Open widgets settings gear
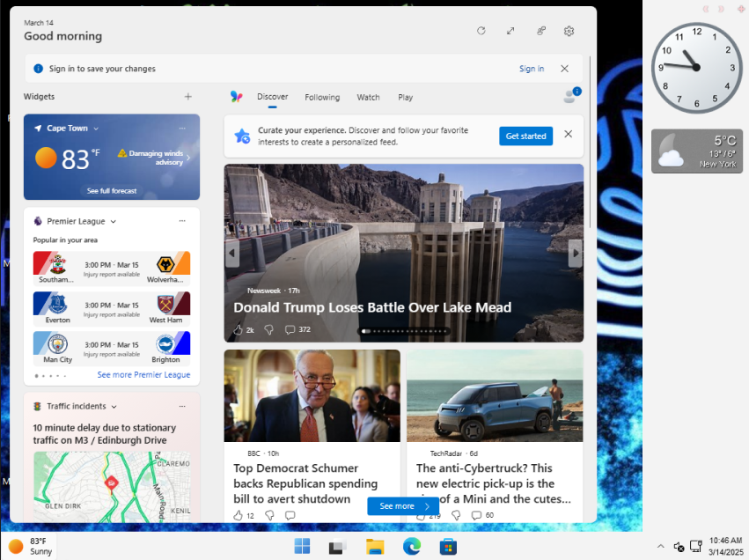Viewport: 749px width, 560px height. 569,31
